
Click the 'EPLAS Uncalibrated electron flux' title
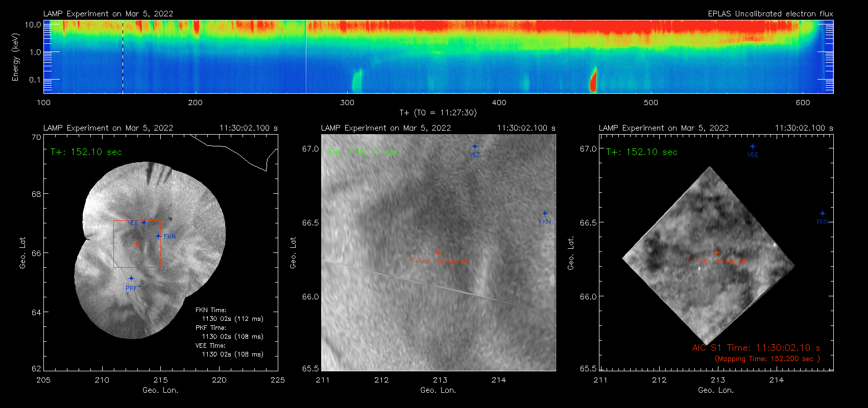point(770,14)
